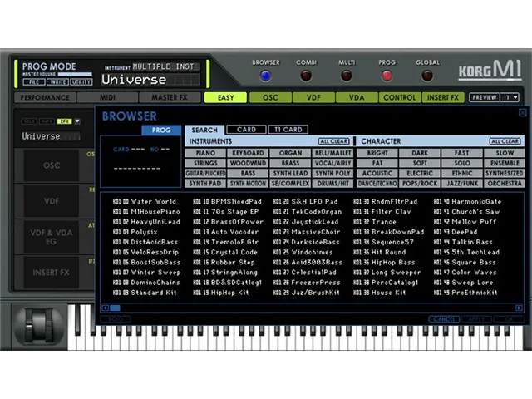The height and width of the screenshot is (399, 532).
Task: Select the CARD tab in Browser
Action: [x=246, y=130]
